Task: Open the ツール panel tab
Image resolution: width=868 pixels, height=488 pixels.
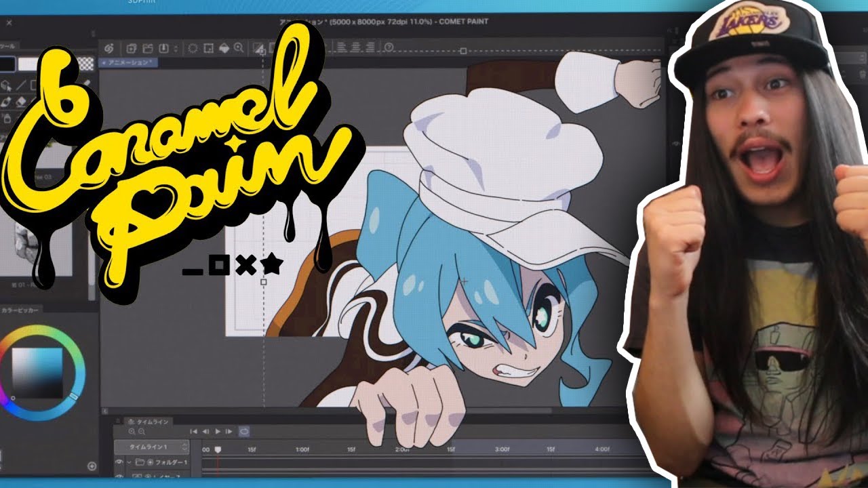Action: click(8, 46)
